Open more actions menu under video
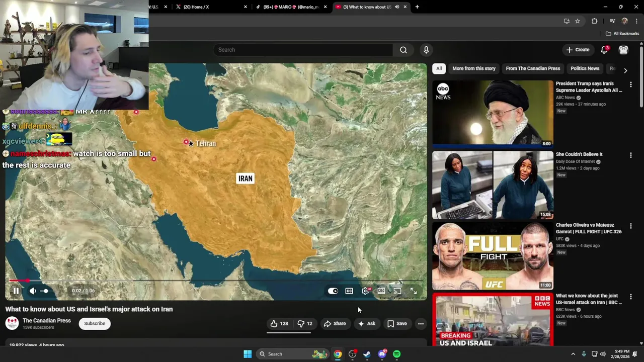Viewport: 644px width, 362px height. [x=421, y=323]
